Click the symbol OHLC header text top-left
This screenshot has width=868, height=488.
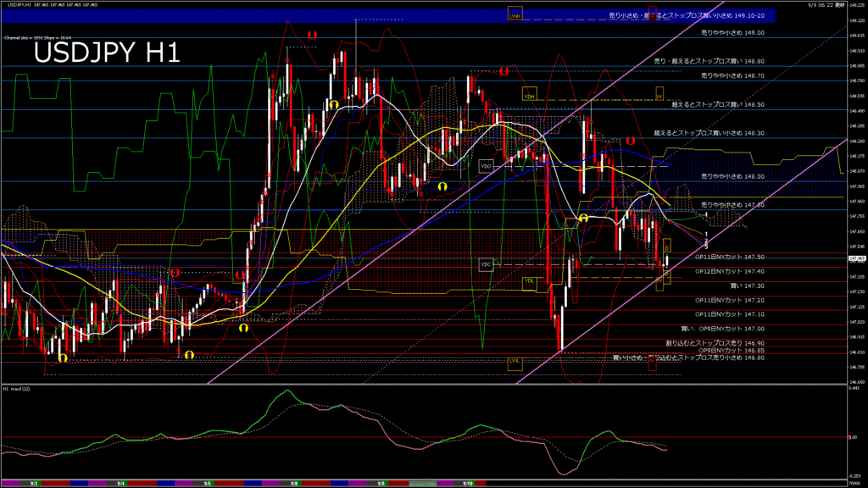coord(53,4)
